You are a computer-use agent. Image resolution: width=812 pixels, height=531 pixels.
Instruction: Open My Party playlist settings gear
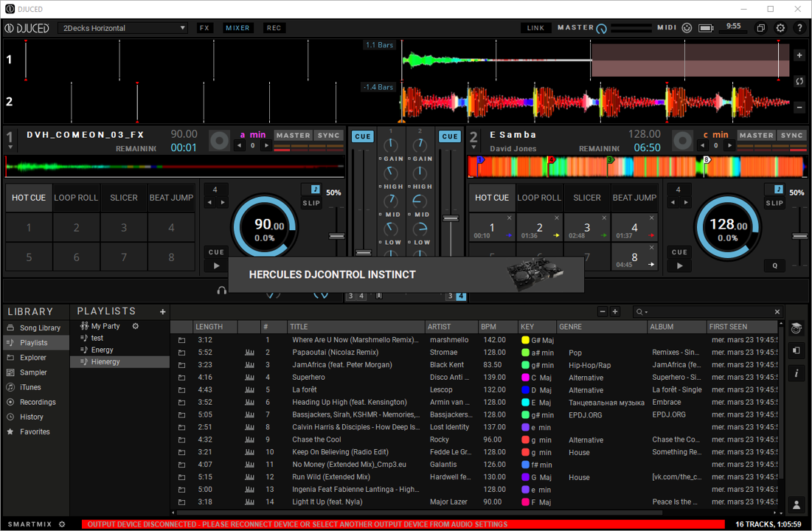point(136,326)
